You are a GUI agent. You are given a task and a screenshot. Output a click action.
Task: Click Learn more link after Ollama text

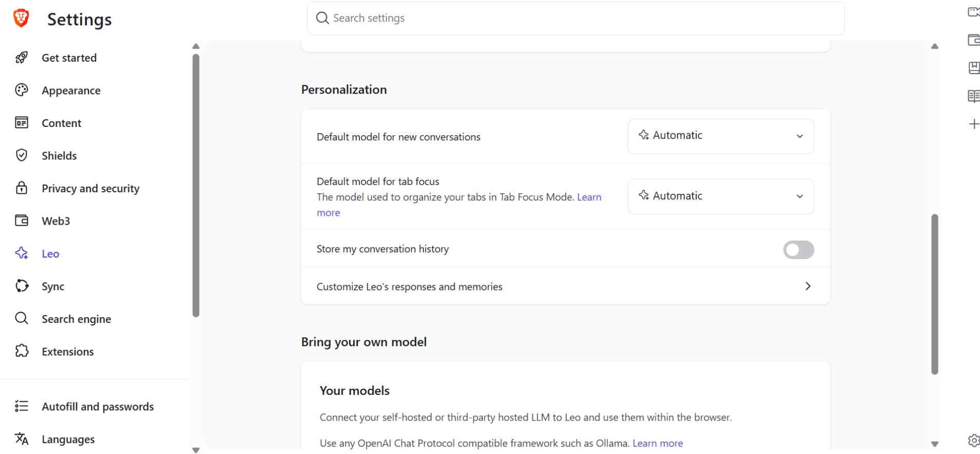[658, 443]
